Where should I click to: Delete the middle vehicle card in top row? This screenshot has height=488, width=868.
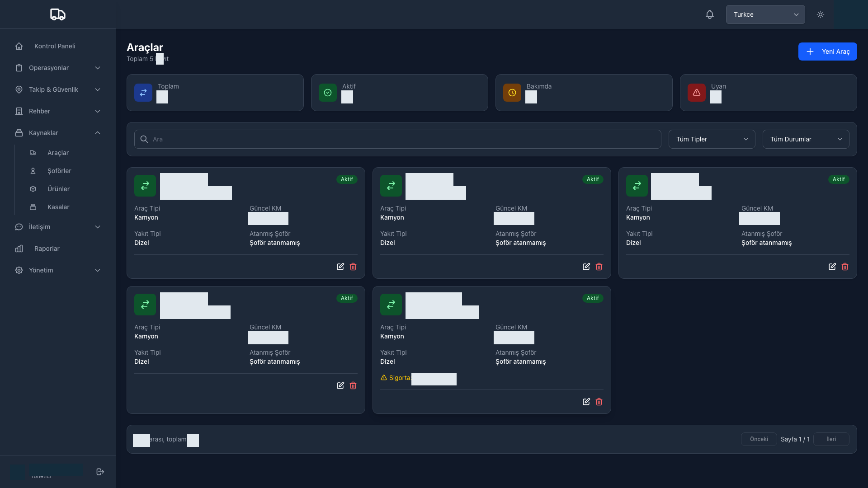(599, 267)
